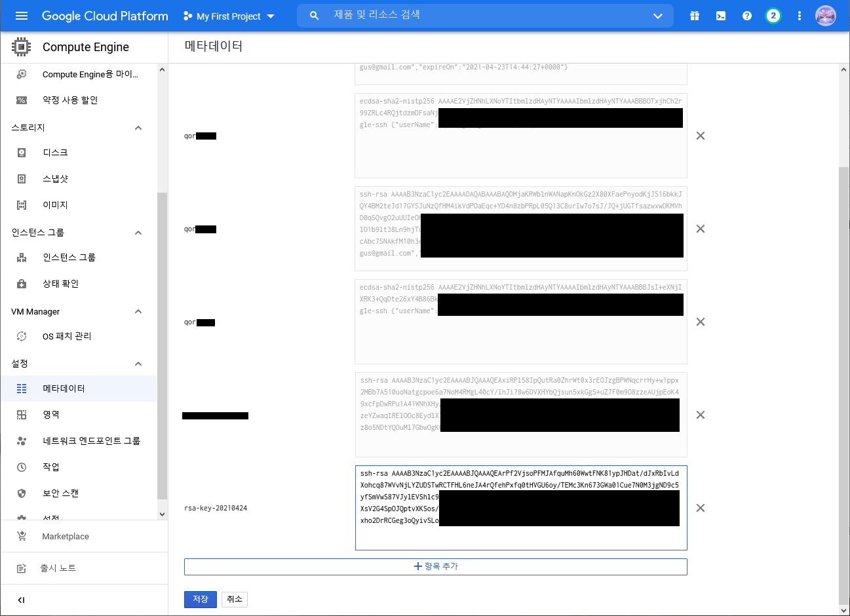The height and width of the screenshot is (616, 850).
Task: Click the OS 패치 관리 icon
Action: pyautogui.click(x=22, y=336)
